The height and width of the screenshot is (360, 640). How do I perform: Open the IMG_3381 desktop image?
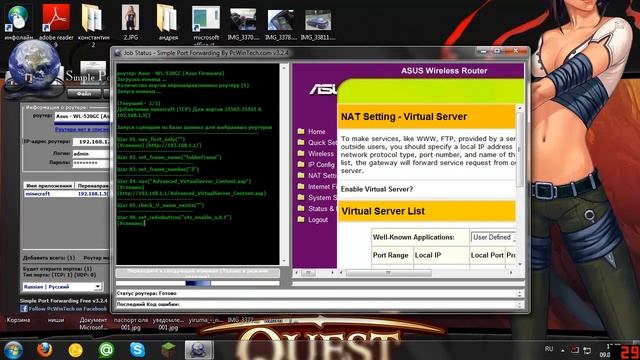click(318, 24)
